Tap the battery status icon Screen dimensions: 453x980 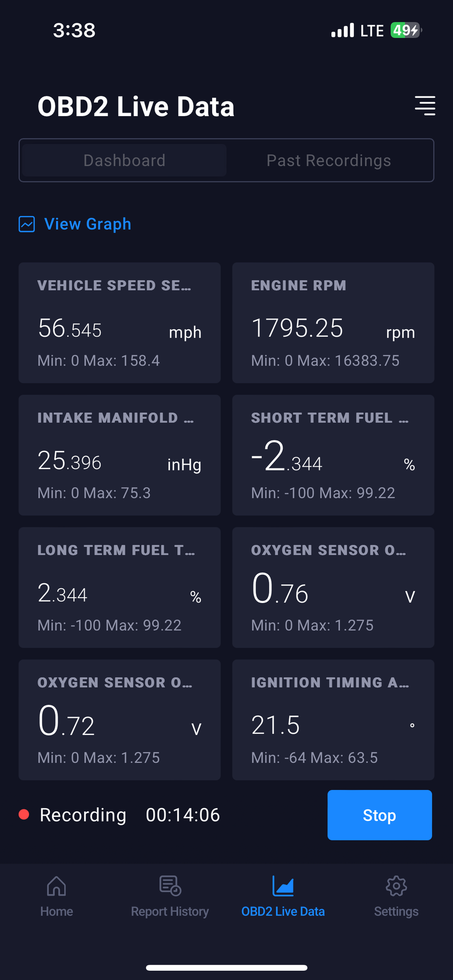[x=406, y=31]
